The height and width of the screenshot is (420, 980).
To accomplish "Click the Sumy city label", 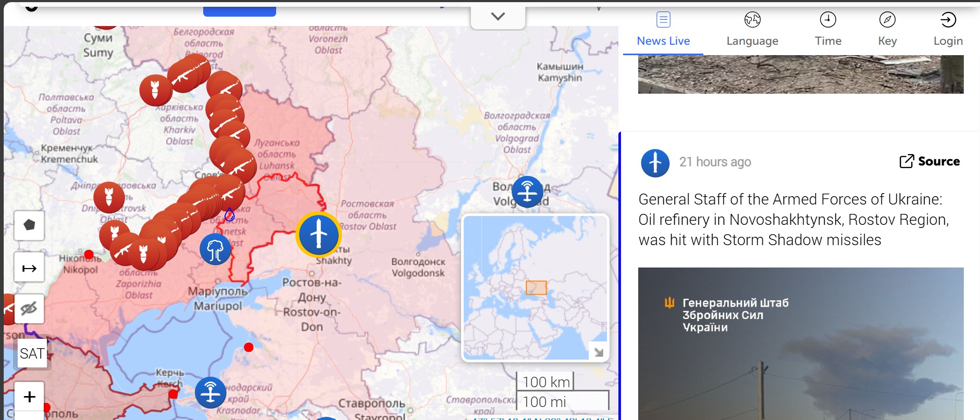I will (x=98, y=45).
